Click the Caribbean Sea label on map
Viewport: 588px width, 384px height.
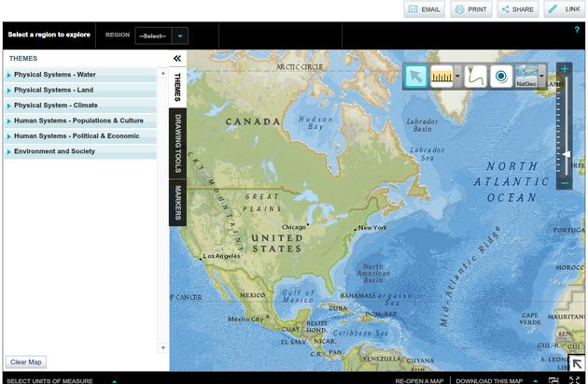pyautogui.click(x=360, y=333)
